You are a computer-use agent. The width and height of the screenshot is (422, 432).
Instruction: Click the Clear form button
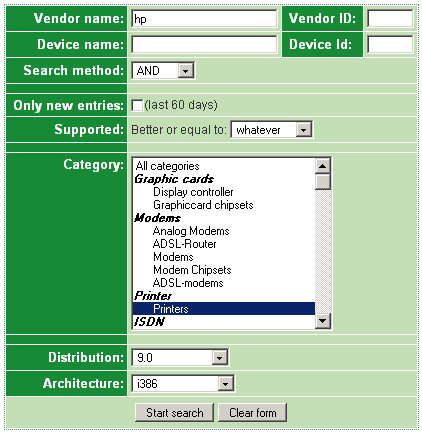point(252,413)
